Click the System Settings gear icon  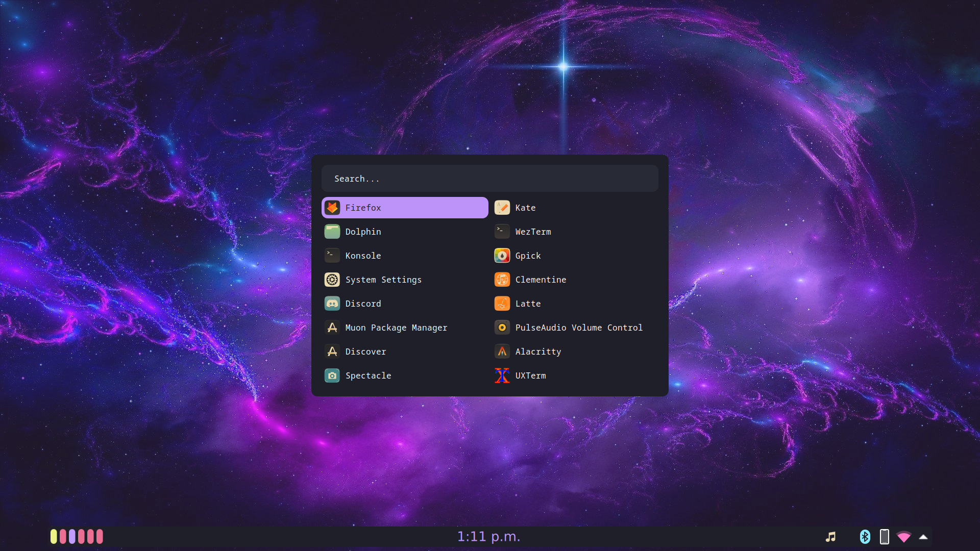pyautogui.click(x=332, y=280)
